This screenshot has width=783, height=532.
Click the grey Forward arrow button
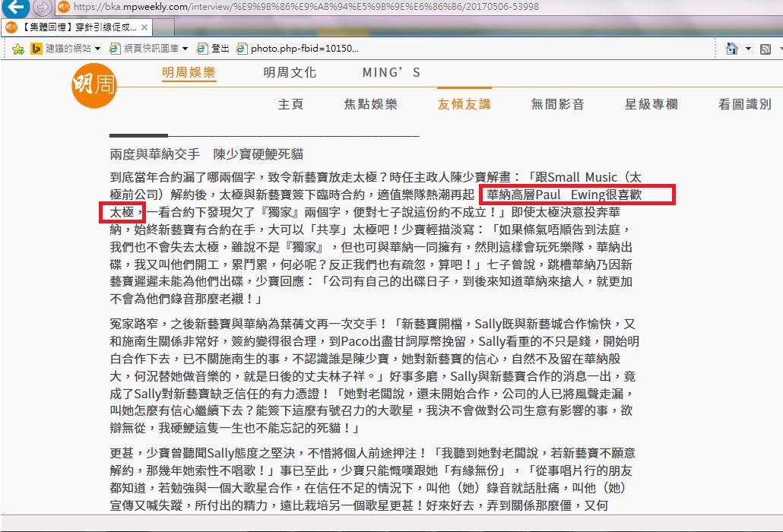(x=43, y=7)
